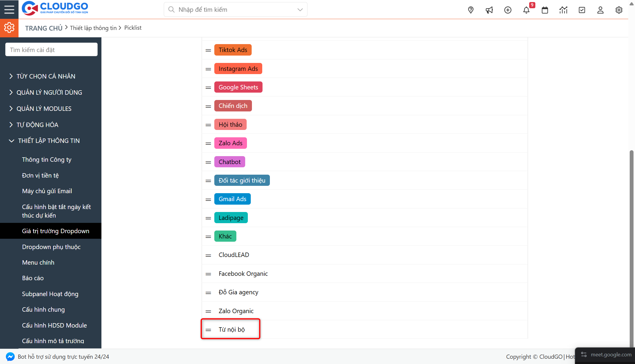This screenshot has height=364, width=635.
Task: Open Thông tin Công ty menu item
Action: 46,159
